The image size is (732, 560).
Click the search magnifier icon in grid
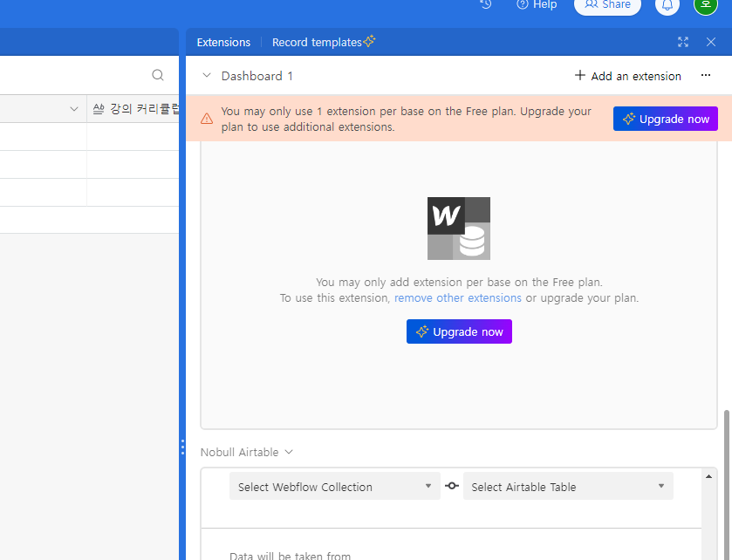(158, 75)
